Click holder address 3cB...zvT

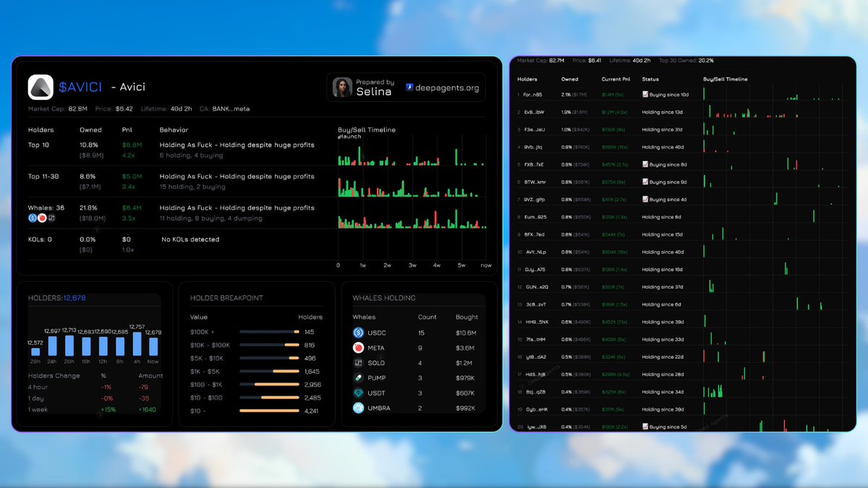534,304
